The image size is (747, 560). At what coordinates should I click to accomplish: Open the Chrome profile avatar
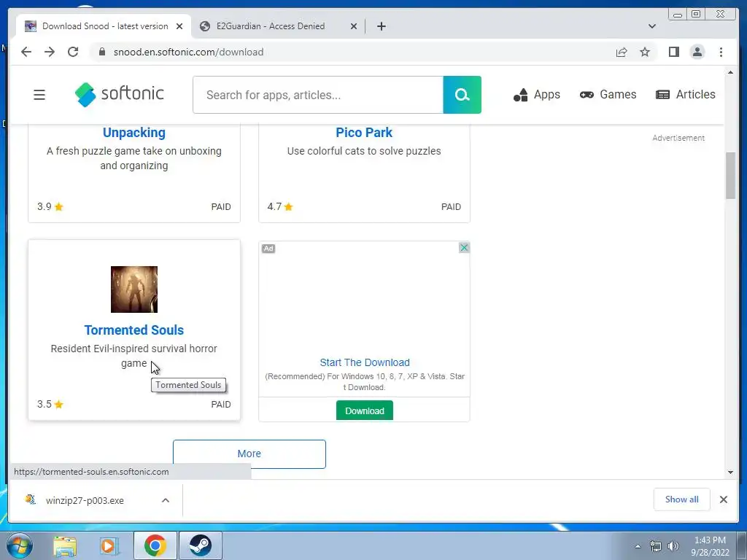[x=697, y=52]
